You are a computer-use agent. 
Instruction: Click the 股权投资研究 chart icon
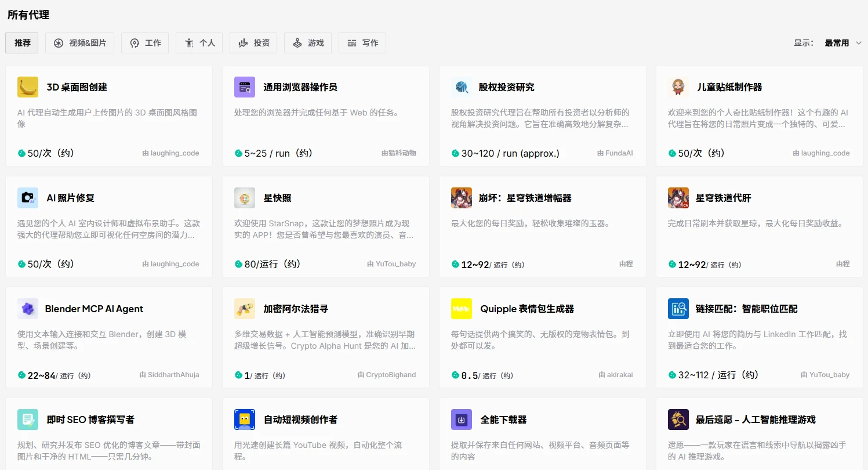[x=462, y=87]
